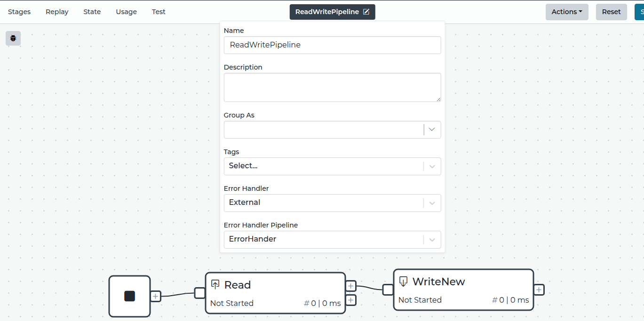Viewport: 644px width, 321px height.
Task: Click the bottom plus icon on Read's output
Action: point(350,300)
